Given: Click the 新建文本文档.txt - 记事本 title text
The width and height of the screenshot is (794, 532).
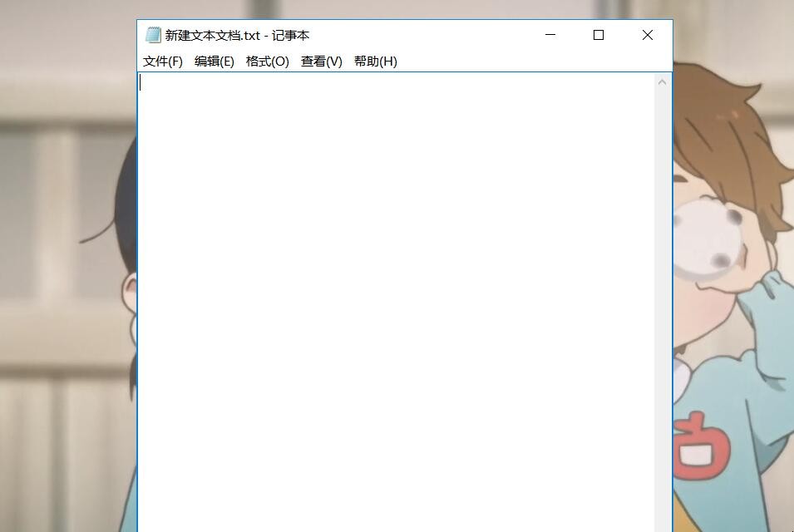Looking at the screenshot, I should click(x=237, y=36).
